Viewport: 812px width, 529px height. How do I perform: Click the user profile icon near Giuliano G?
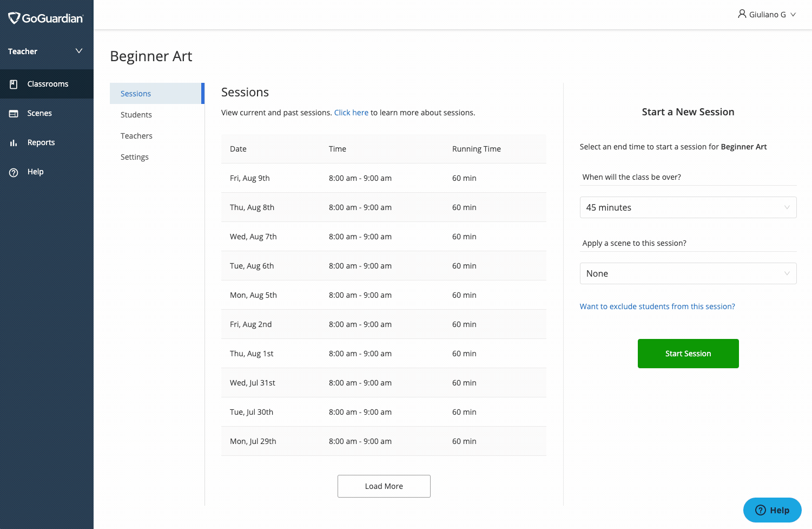[742, 14]
